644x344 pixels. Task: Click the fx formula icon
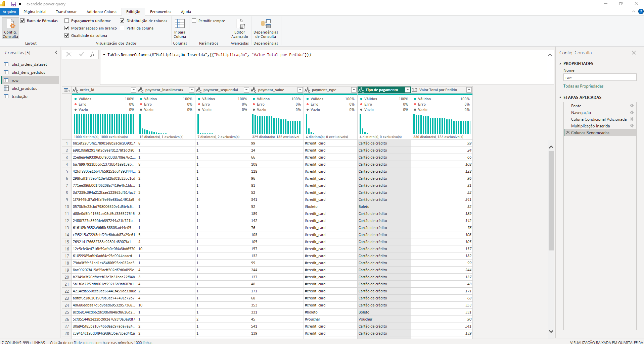pos(93,54)
